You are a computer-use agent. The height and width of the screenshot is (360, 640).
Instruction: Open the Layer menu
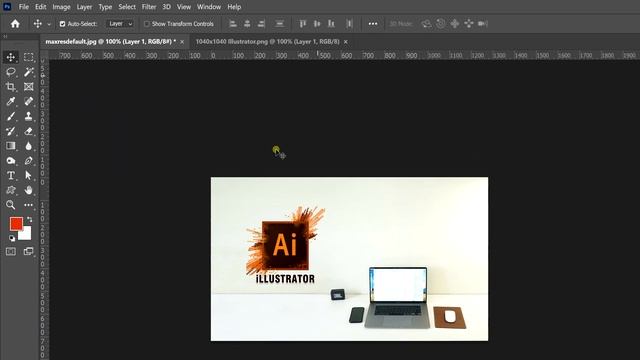(84, 7)
